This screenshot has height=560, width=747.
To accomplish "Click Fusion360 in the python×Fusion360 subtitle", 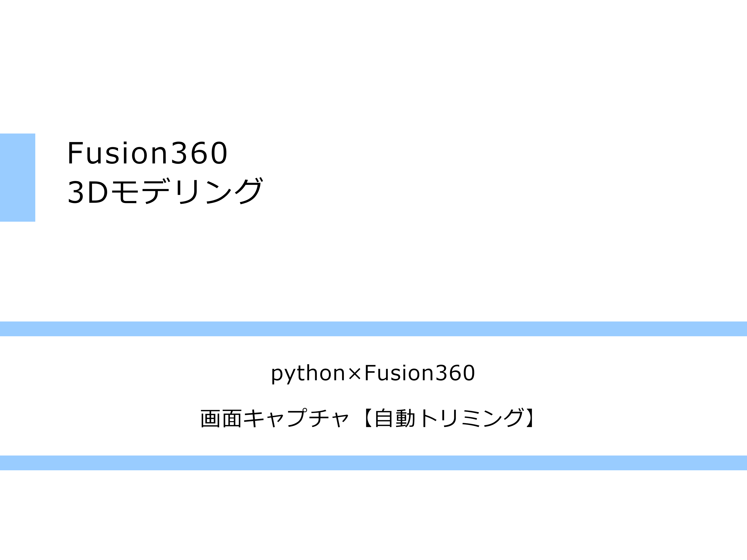I will pos(420,373).
